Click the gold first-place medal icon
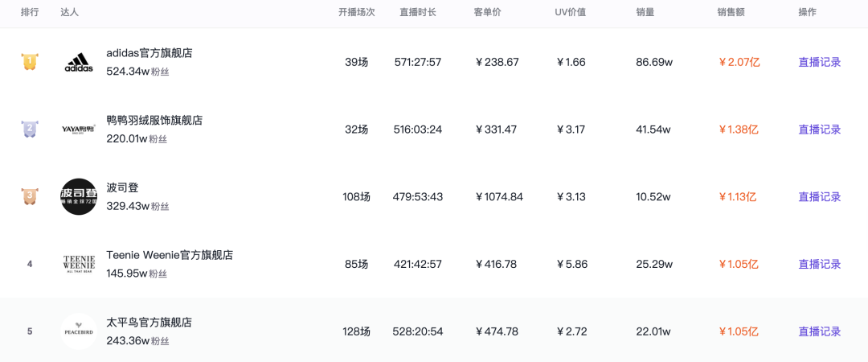This screenshot has height=362, width=868. pos(30,62)
